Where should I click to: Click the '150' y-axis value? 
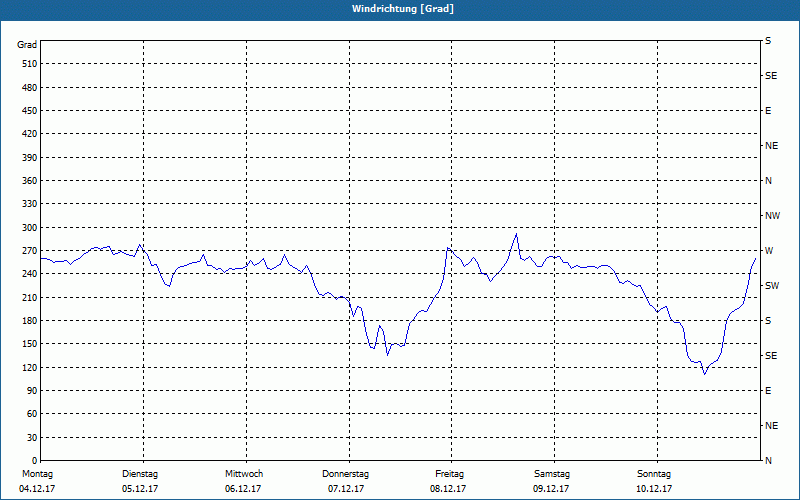point(30,344)
